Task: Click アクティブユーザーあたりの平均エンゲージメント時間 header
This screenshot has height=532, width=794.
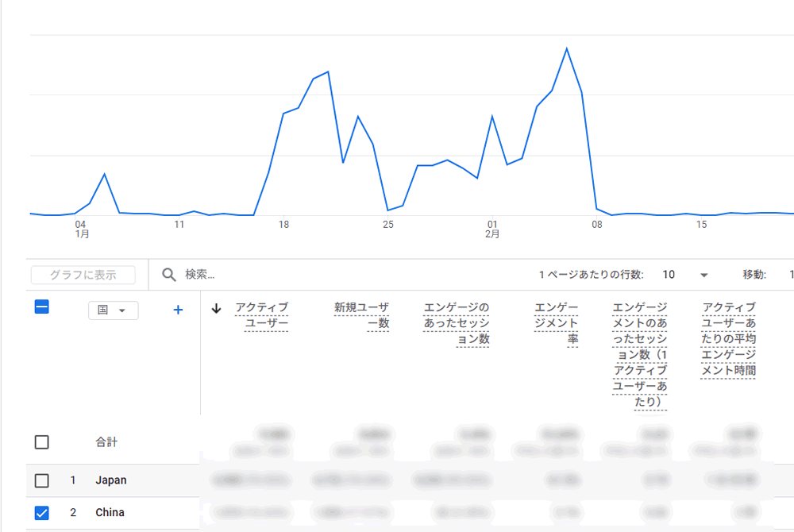Action: coord(729,339)
